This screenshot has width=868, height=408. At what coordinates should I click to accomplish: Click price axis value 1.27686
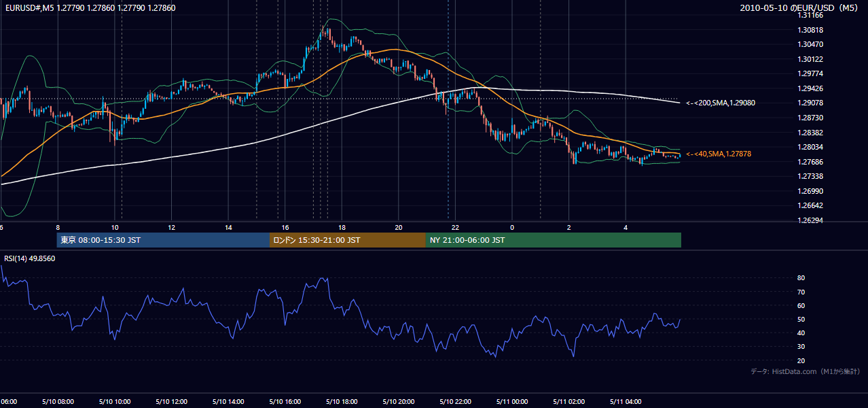click(x=810, y=162)
